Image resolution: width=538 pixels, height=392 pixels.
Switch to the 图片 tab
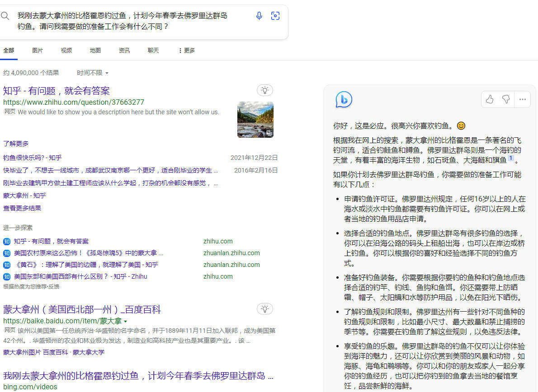click(x=38, y=51)
